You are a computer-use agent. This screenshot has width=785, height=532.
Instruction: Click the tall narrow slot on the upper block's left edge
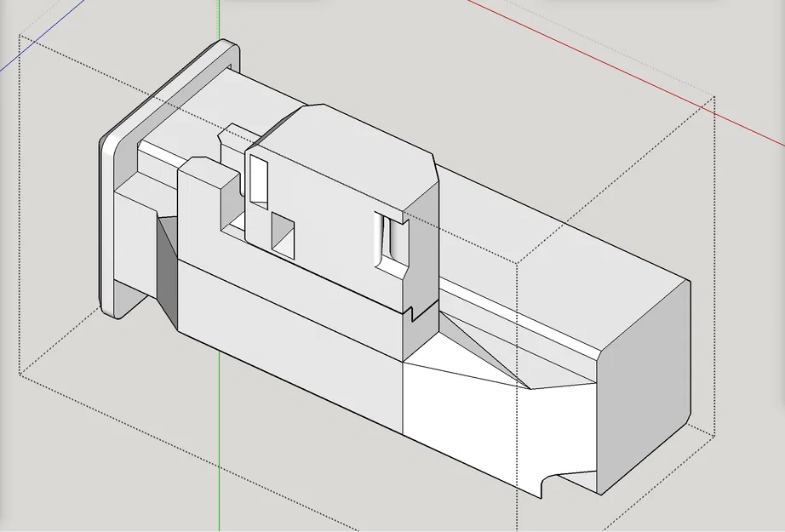259,180
